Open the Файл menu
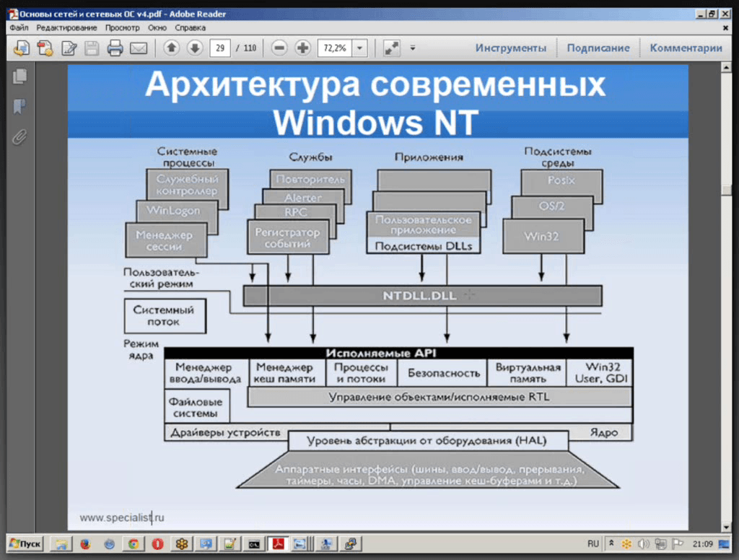 click(x=19, y=28)
